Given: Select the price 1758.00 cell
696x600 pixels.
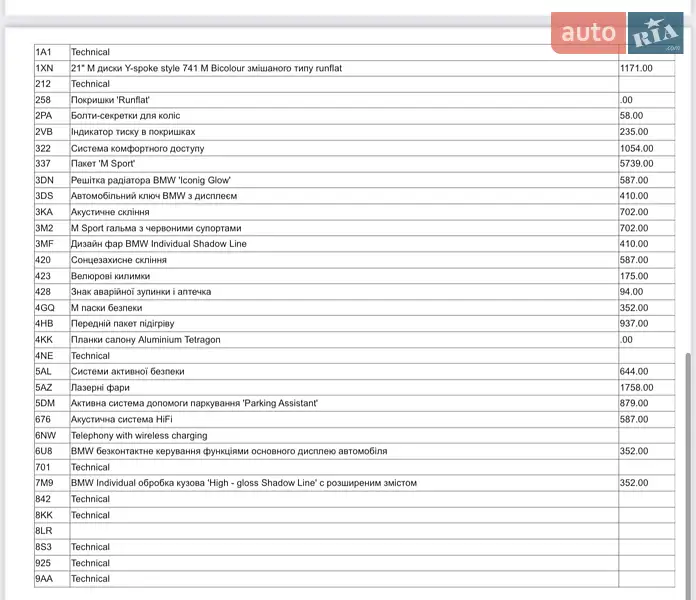Looking at the screenshot, I should (x=636, y=388).
